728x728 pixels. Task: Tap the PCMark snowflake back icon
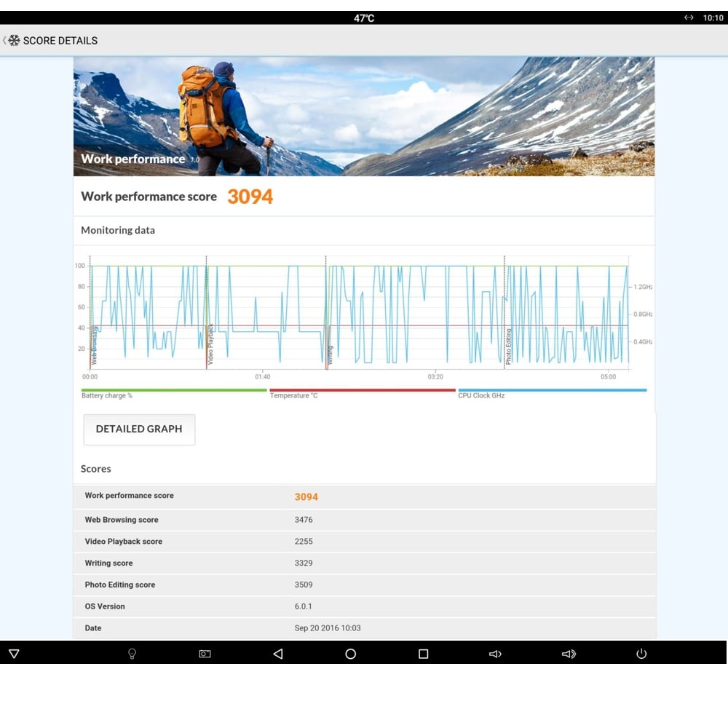pos(12,41)
